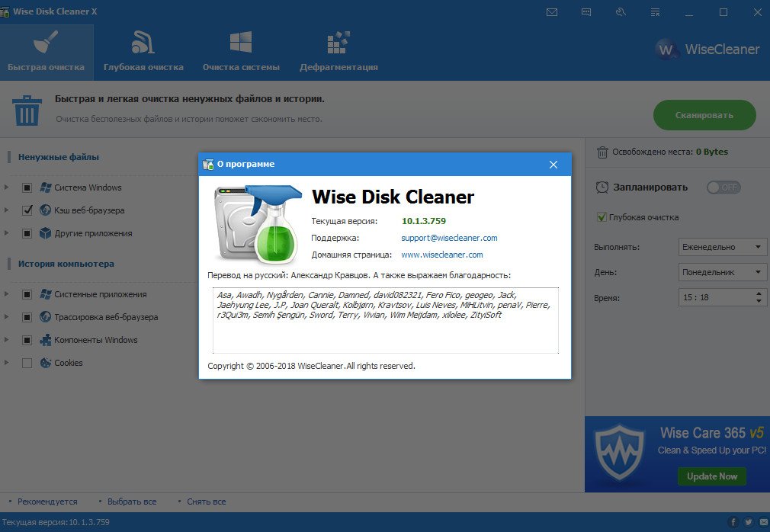Click the green Сканировать button
The image size is (770, 532).
click(x=704, y=115)
